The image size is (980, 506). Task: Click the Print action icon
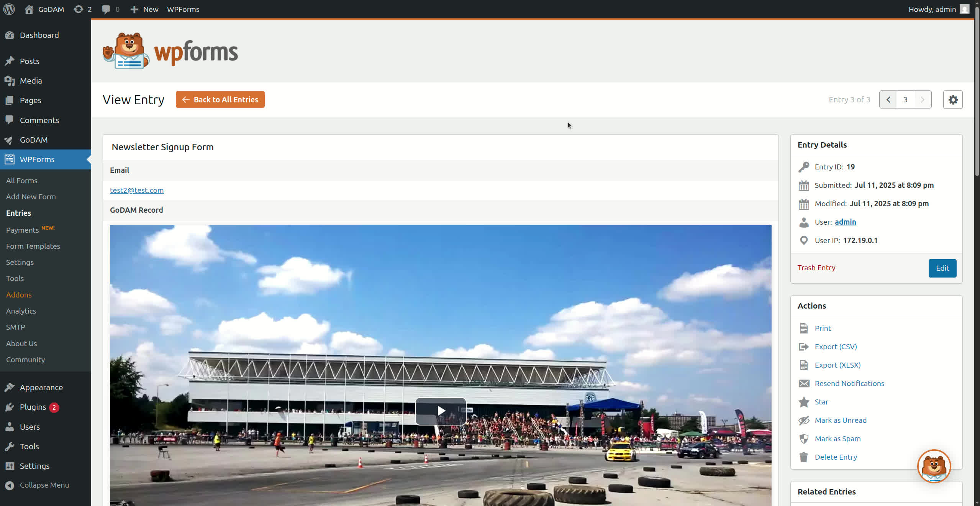803,328
